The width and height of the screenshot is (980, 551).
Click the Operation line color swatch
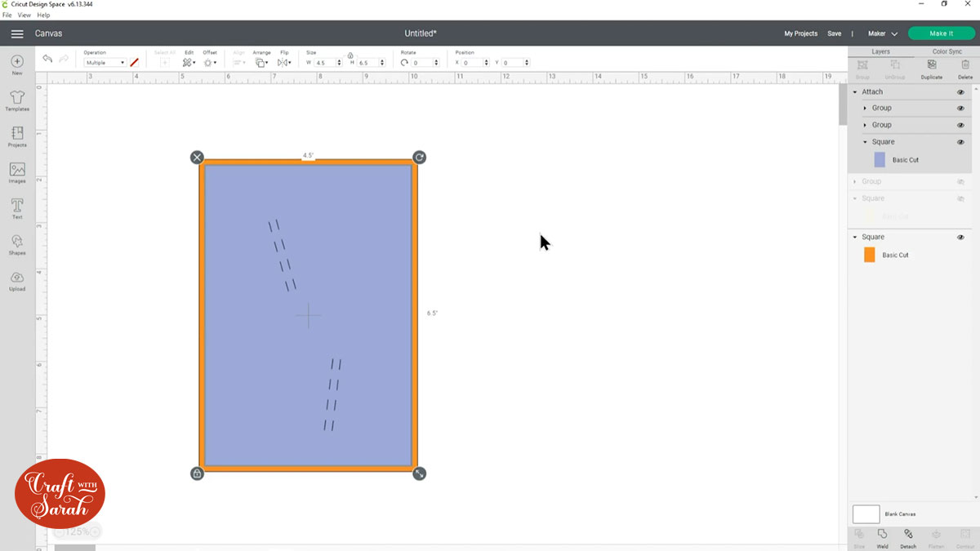coord(134,63)
